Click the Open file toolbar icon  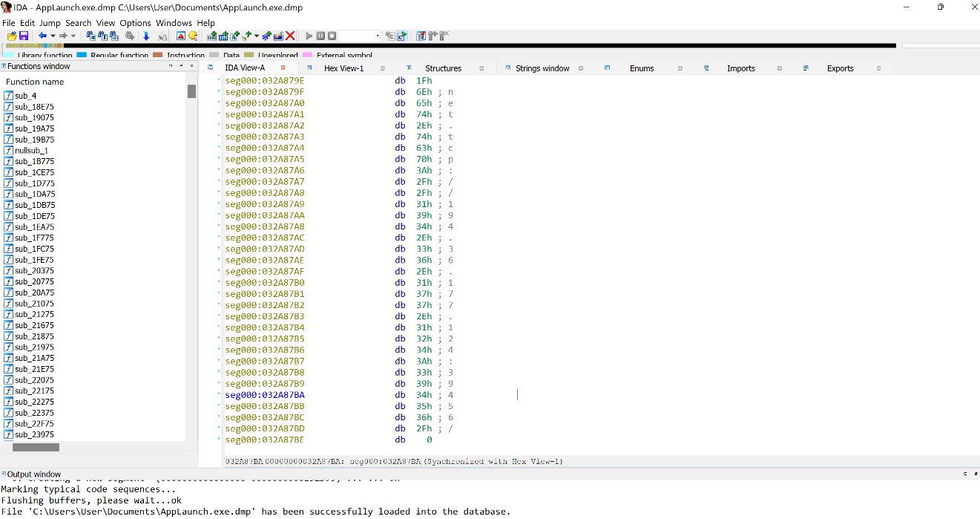(12, 36)
